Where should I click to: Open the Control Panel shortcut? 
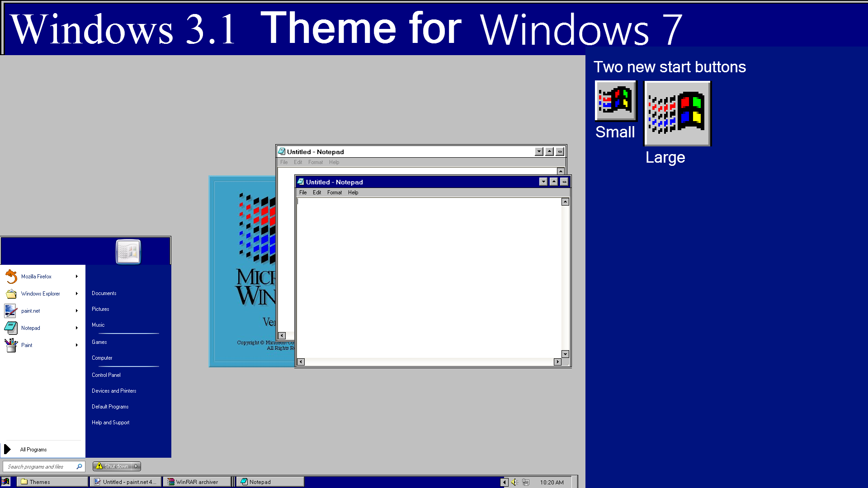coord(106,374)
